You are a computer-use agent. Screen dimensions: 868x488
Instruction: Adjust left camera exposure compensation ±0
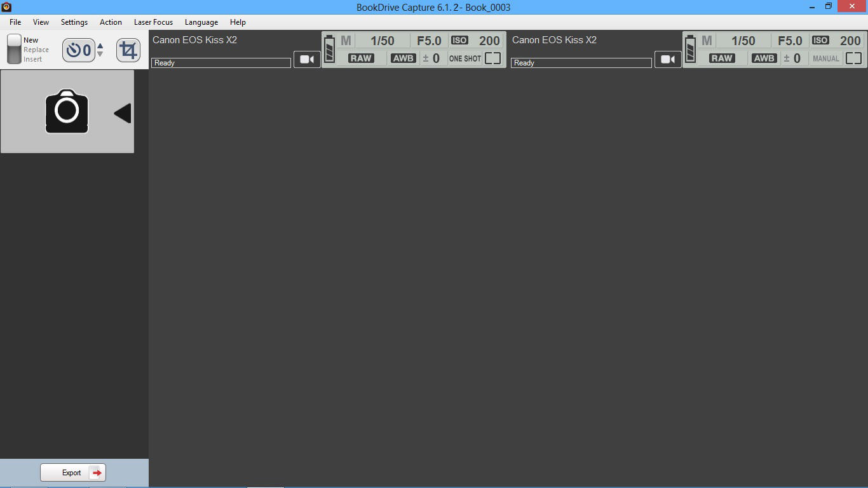tap(431, 58)
